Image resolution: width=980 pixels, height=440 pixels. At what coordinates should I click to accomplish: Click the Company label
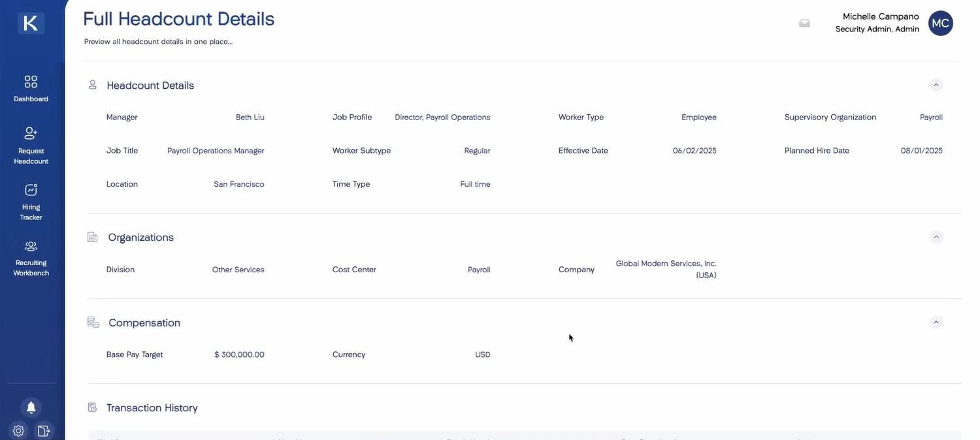coord(576,270)
